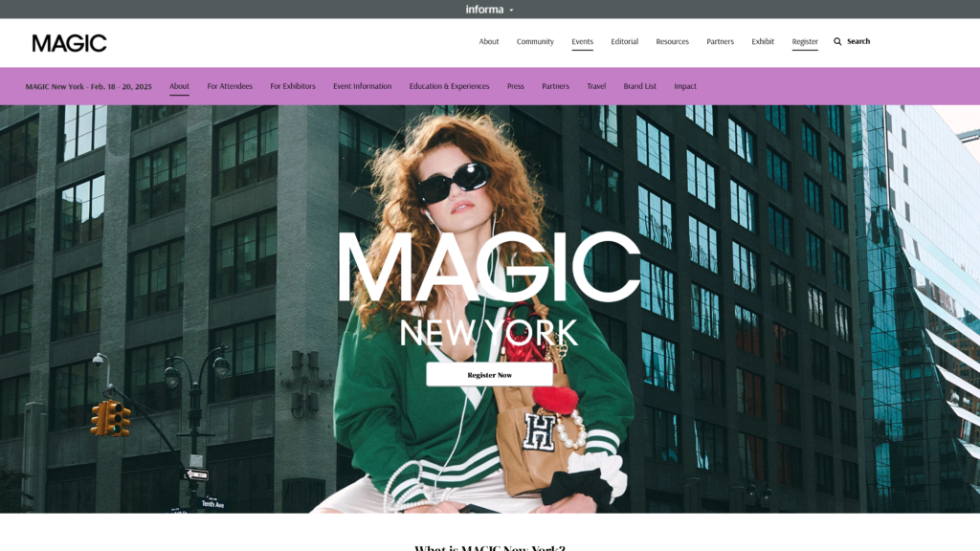
Task: Click the MAGIC logo in the header
Action: (x=69, y=43)
